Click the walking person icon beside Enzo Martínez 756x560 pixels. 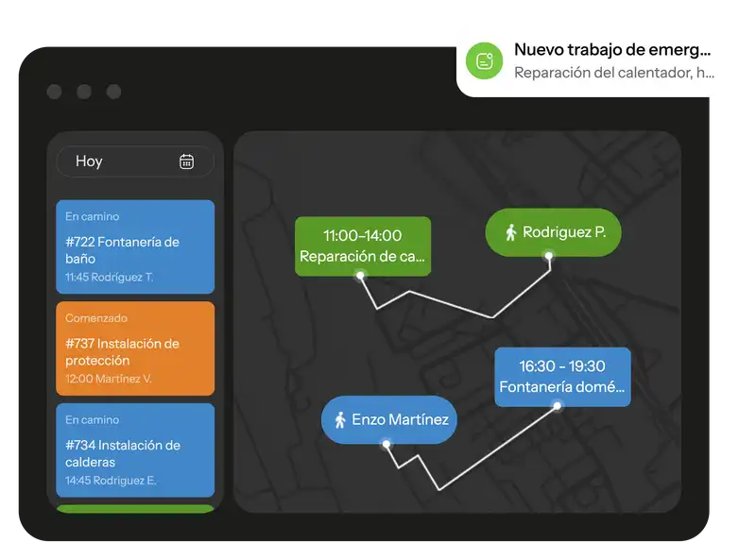point(340,420)
